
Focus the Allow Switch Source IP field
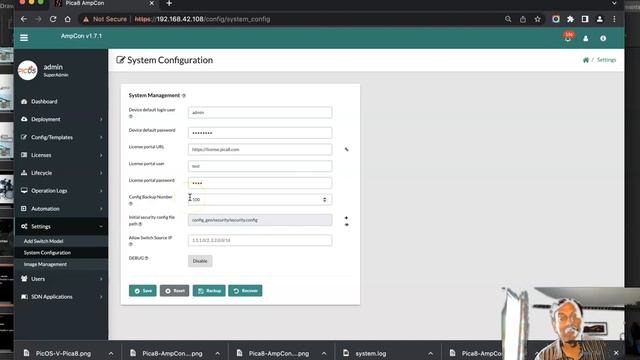click(260, 240)
